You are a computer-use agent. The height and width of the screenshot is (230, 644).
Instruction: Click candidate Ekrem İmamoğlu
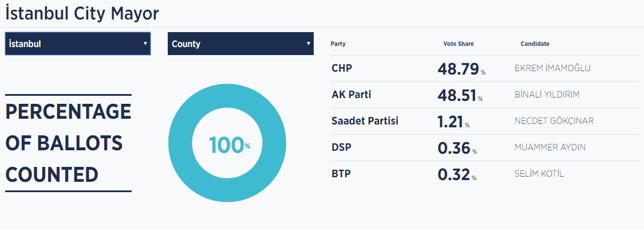pyautogui.click(x=552, y=68)
